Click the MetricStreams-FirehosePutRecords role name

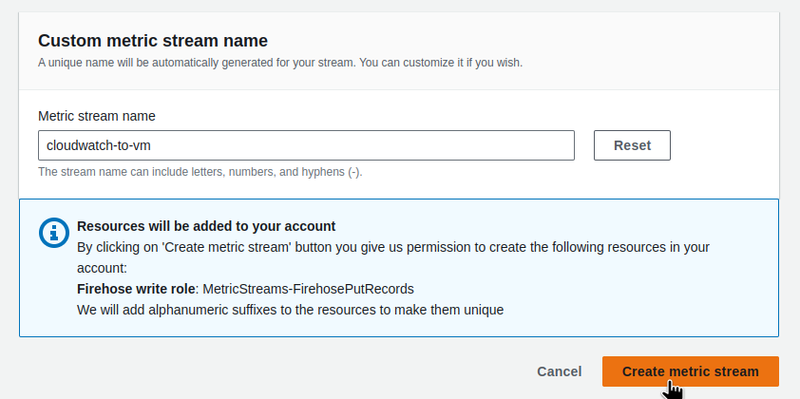pos(308,289)
